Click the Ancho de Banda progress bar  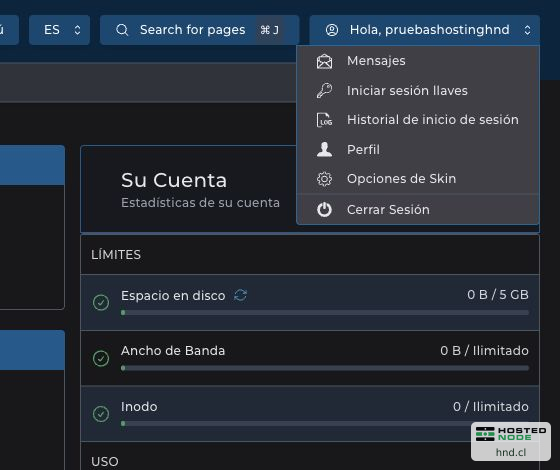(325, 368)
